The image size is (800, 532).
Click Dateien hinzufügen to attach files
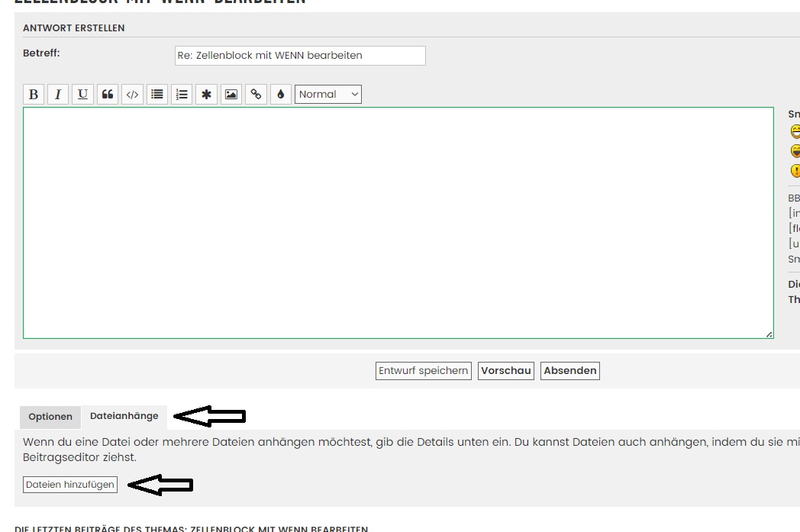tap(70, 485)
